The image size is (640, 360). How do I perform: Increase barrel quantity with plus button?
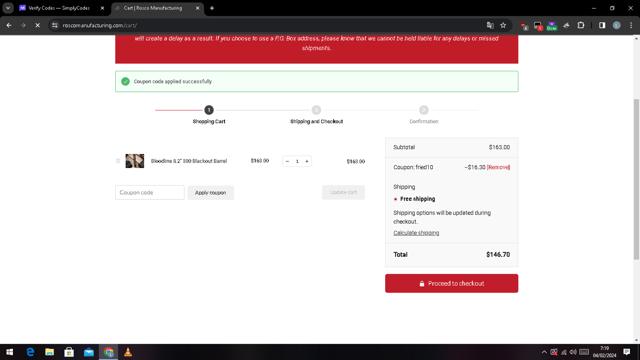tap(307, 161)
